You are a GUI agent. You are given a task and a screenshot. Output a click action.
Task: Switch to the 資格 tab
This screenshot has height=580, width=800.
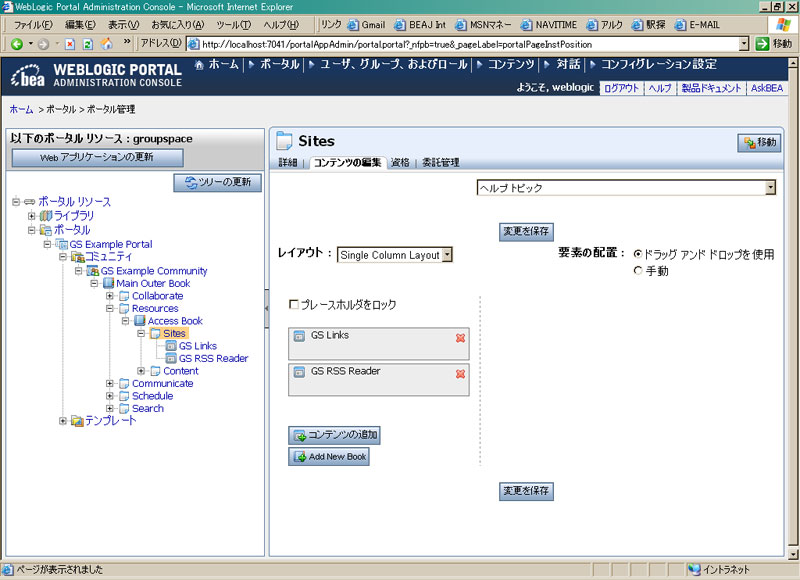pos(400,162)
